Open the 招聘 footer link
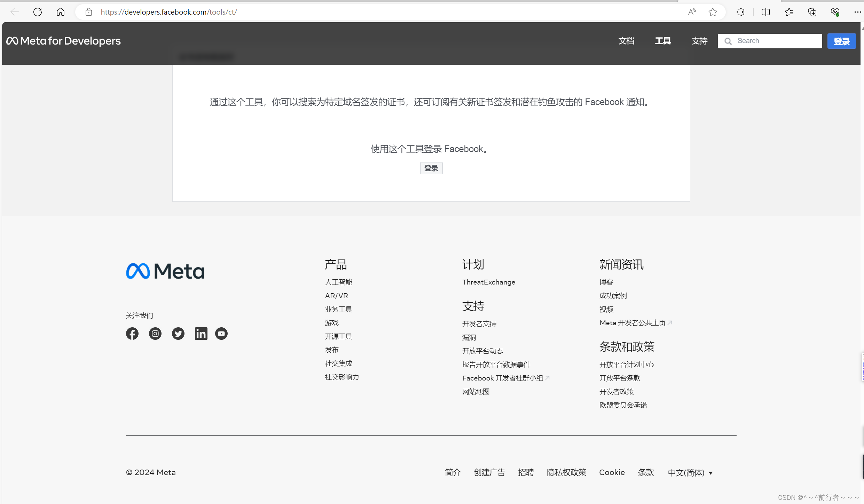The image size is (864, 504). (526, 472)
